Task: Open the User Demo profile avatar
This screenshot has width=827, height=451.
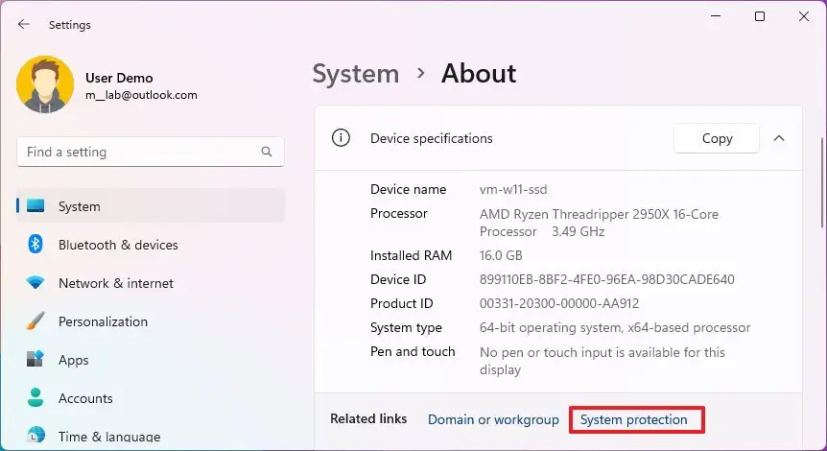Action: point(45,84)
